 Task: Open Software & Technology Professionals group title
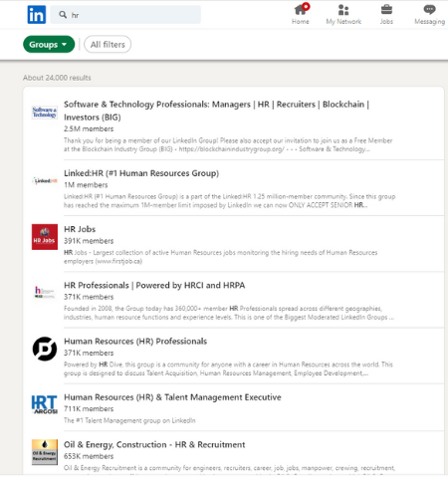pyautogui.click(x=216, y=111)
